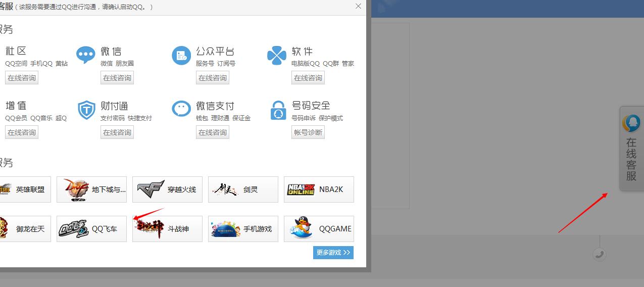Click 在线咨询 under 微信

tap(117, 78)
